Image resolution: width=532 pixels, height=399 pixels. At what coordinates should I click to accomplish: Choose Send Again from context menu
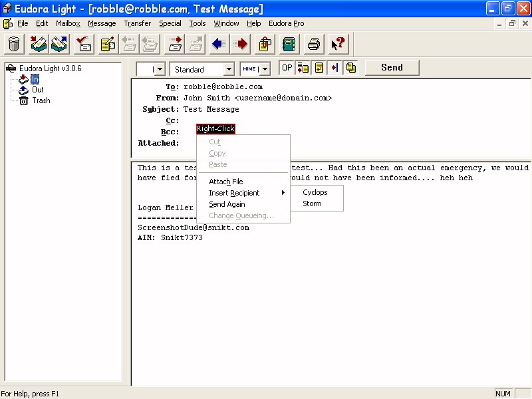243,204
